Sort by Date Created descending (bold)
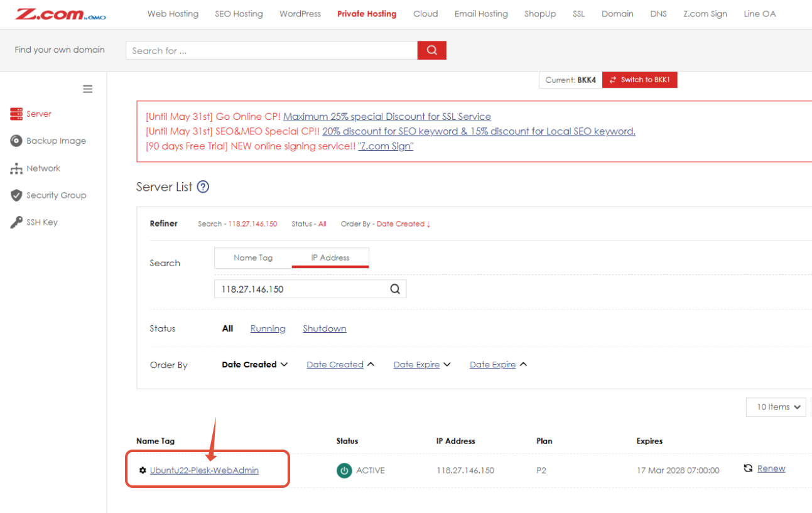Screen dimensions: 812x513 click(255, 364)
